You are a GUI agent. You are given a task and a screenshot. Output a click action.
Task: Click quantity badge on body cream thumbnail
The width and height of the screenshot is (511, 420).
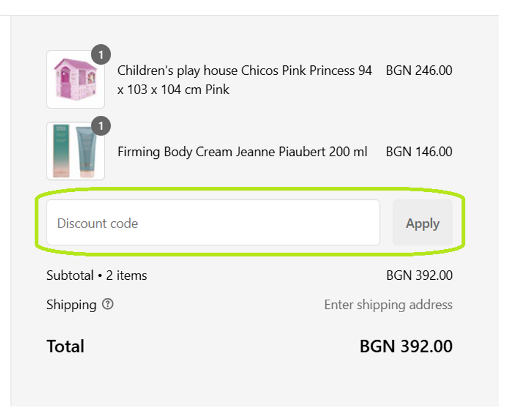(x=100, y=126)
